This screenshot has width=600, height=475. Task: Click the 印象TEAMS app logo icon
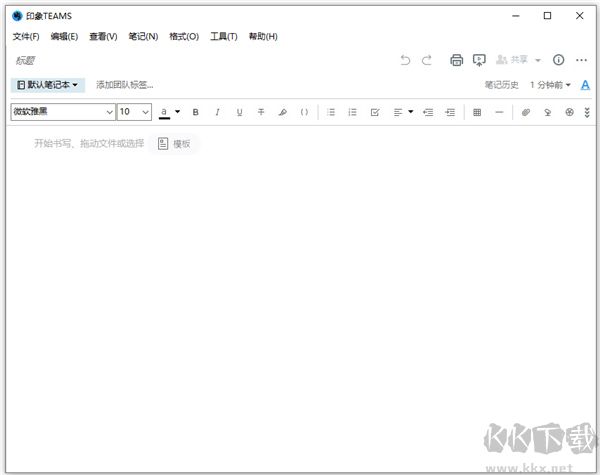click(x=17, y=16)
